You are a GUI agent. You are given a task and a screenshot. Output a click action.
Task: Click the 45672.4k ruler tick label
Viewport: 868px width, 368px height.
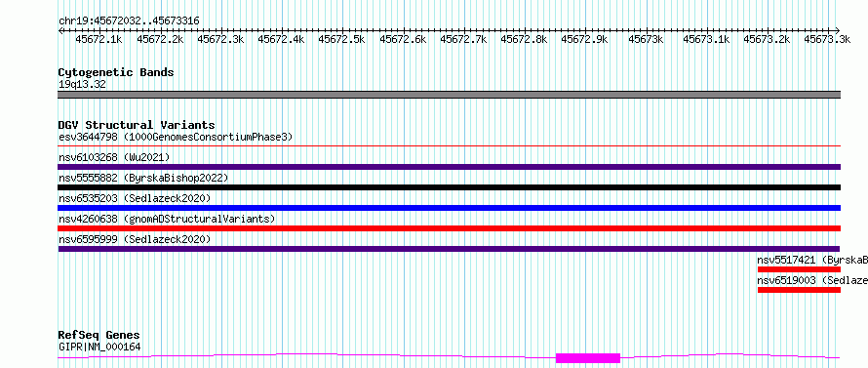coord(281,39)
